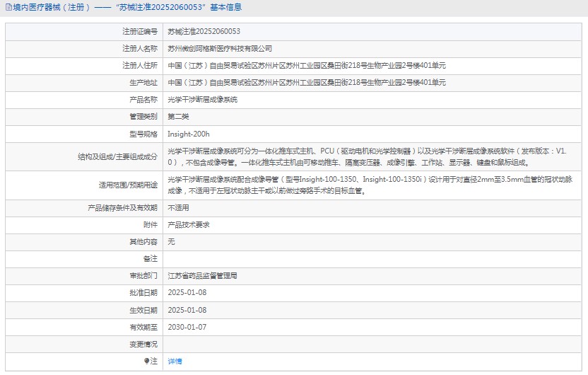588x375 pixels.
Task: Select the model spec value Insight-200h
Action: point(188,134)
